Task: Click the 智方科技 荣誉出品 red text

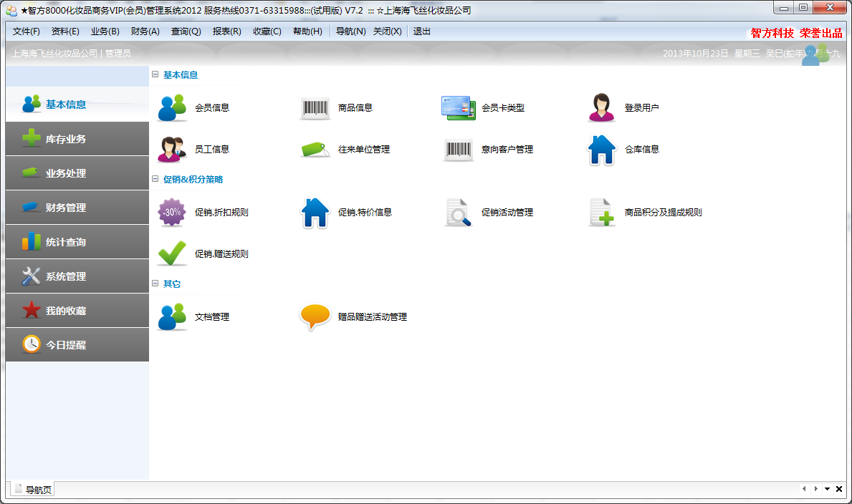Action: tap(796, 33)
